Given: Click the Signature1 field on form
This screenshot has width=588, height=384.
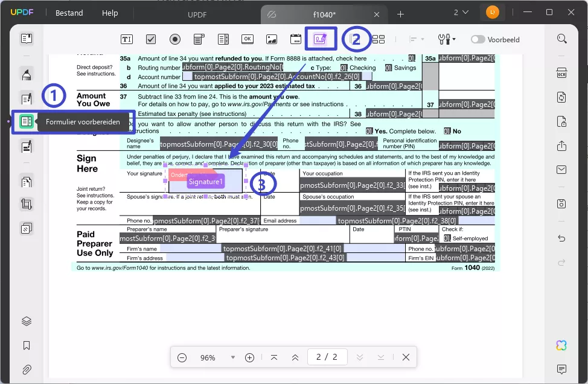Looking at the screenshot, I should [205, 181].
